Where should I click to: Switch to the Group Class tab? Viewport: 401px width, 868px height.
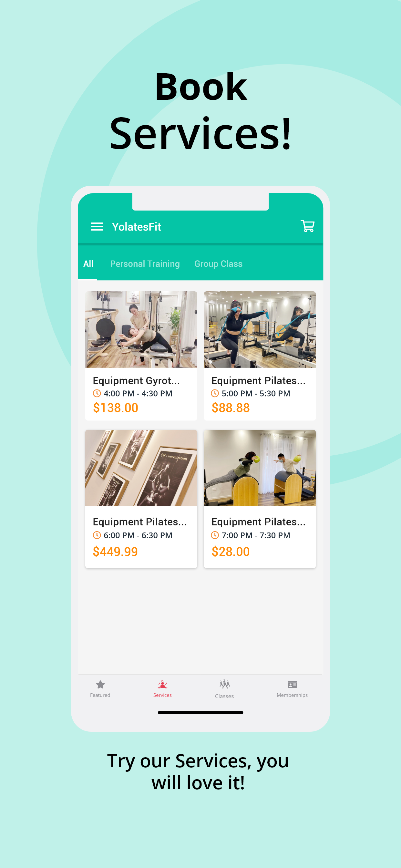click(218, 263)
